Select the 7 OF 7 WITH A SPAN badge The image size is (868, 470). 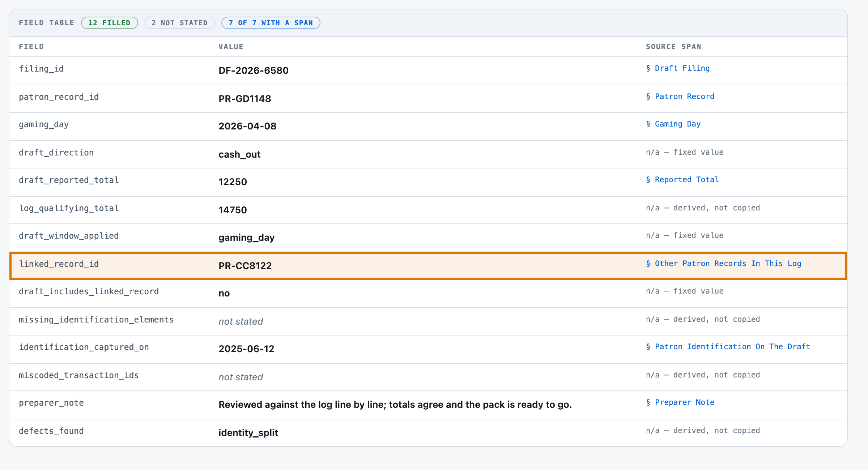(x=271, y=23)
